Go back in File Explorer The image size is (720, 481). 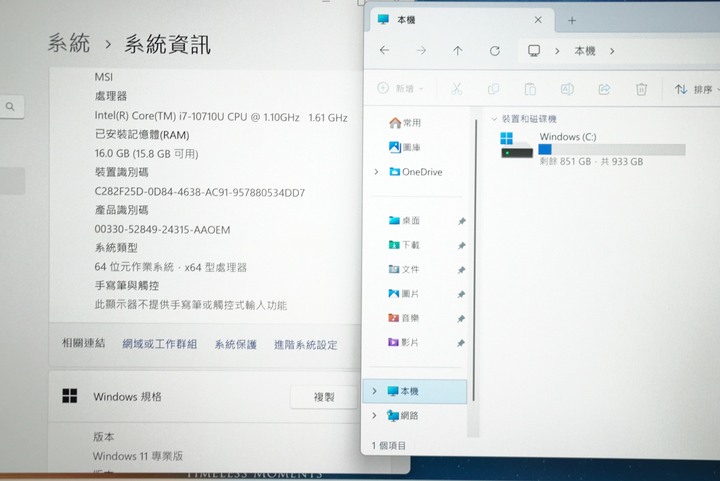(x=385, y=50)
